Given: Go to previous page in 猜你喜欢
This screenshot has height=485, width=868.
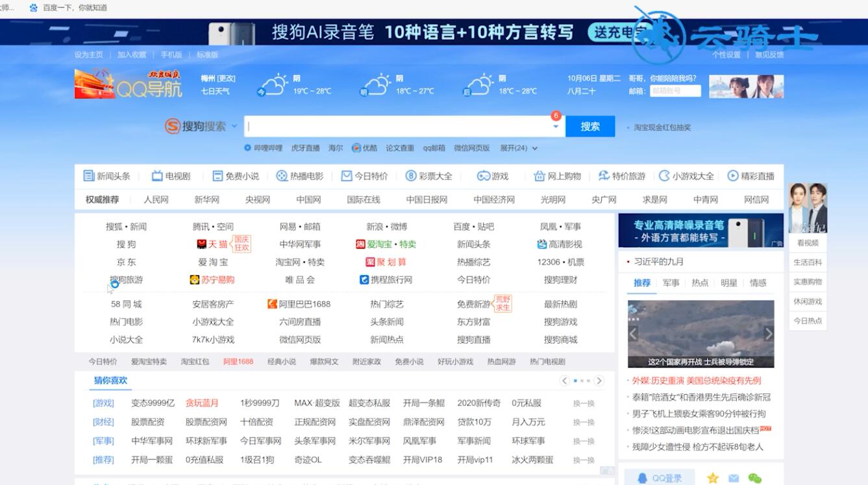Looking at the screenshot, I should point(565,380).
